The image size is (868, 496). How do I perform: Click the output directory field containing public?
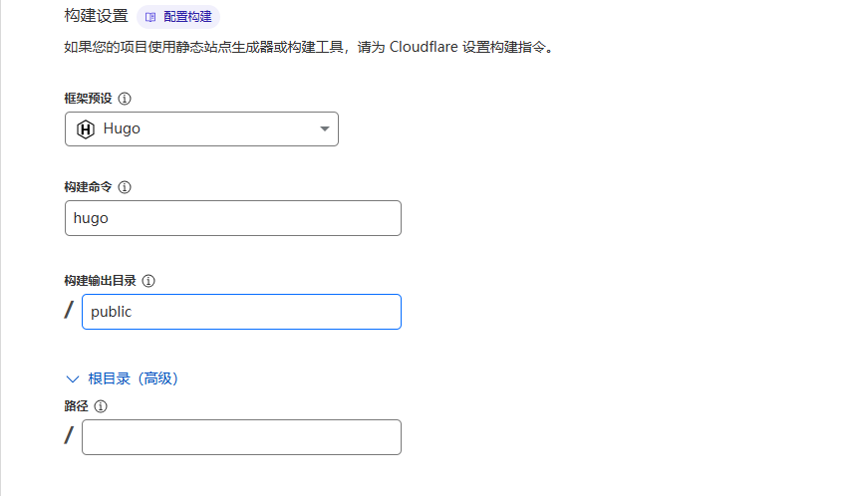pyautogui.click(x=241, y=312)
